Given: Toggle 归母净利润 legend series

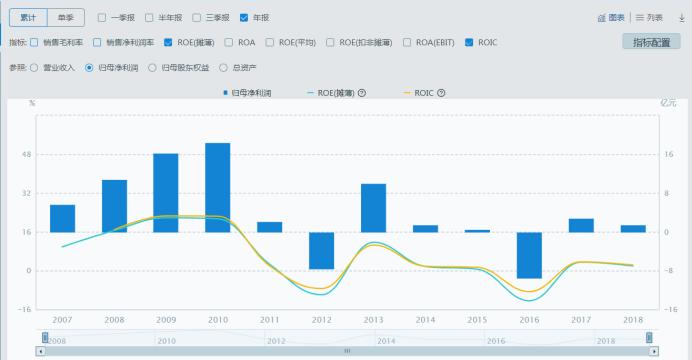Looking at the screenshot, I should click(247, 93).
